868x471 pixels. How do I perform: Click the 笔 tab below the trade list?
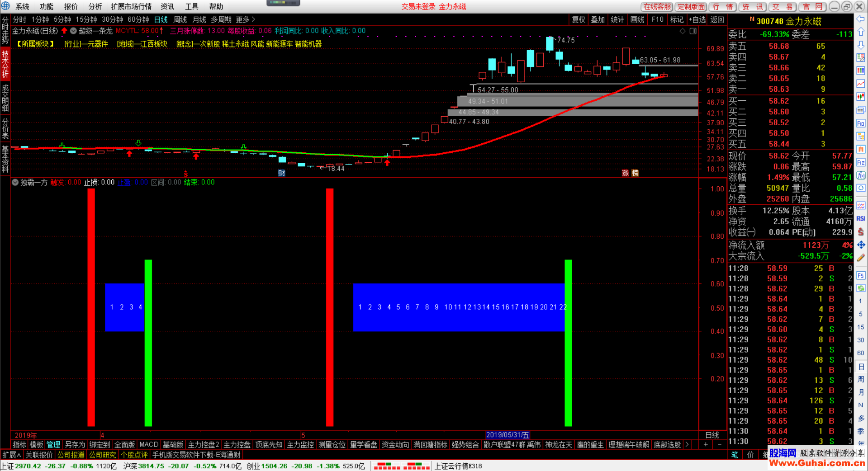pyautogui.click(x=735, y=454)
